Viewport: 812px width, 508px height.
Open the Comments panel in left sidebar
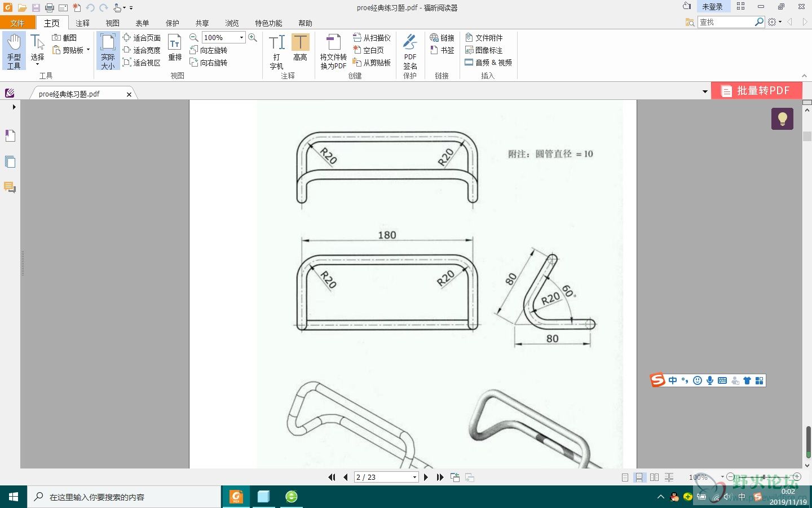click(x=10, y=187)
